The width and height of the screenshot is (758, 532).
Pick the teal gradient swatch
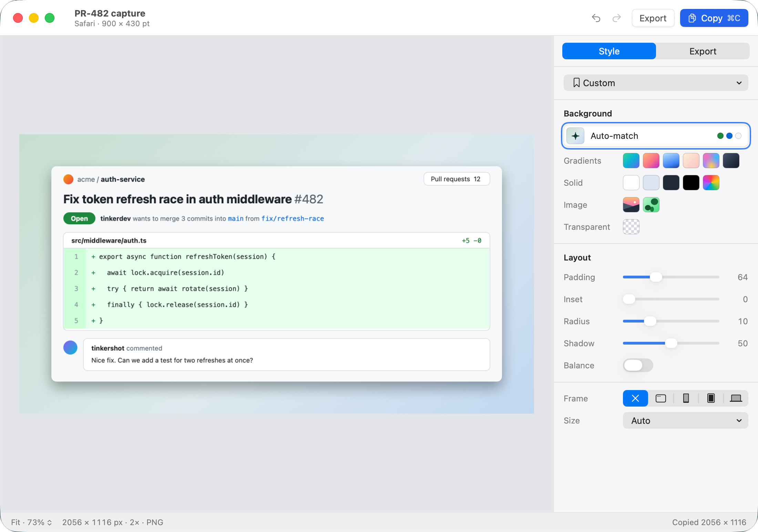pos(631,161)
